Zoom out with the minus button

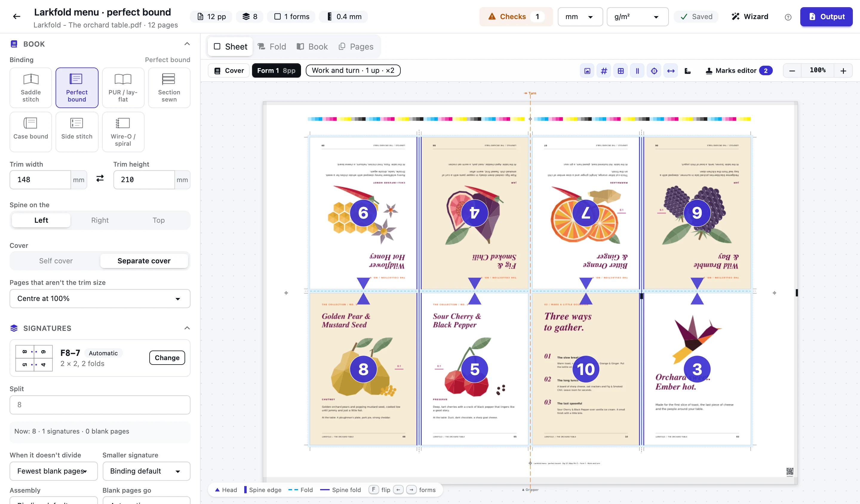coord(792,71)
